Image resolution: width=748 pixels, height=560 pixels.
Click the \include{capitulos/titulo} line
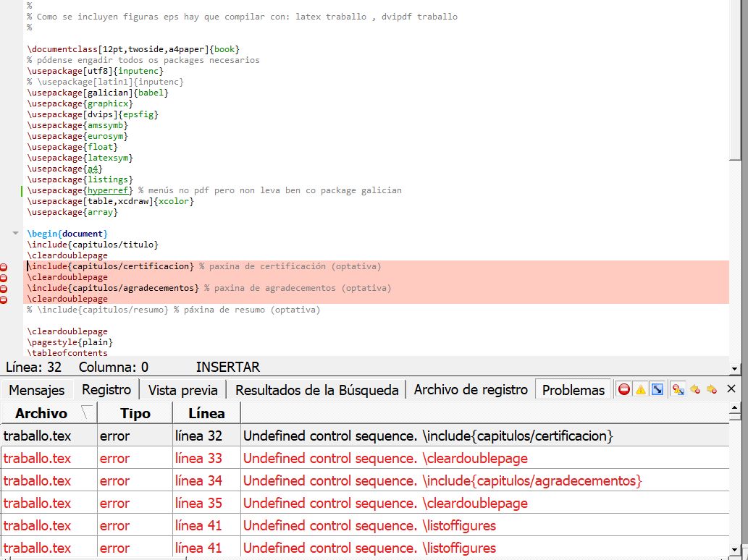93,245
